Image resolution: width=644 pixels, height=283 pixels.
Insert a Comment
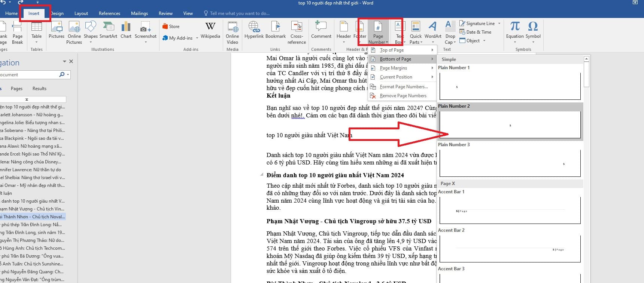click(x=321, y=31)
